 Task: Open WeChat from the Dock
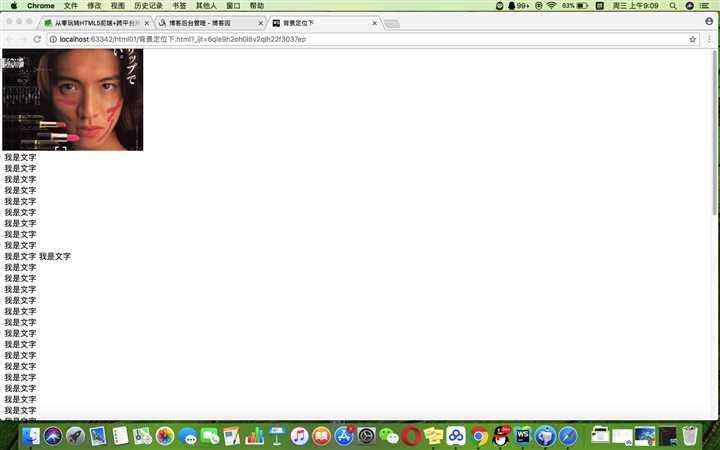click(389, 436)
